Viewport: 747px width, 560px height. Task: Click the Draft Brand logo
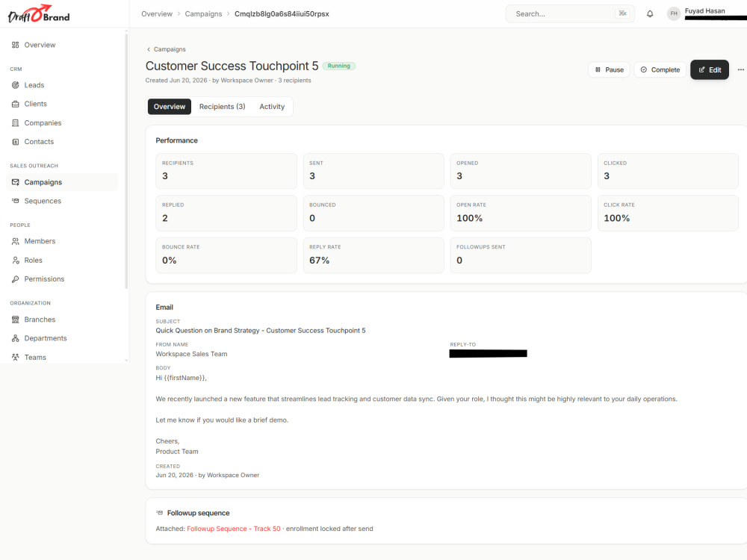tap(39, 13)
